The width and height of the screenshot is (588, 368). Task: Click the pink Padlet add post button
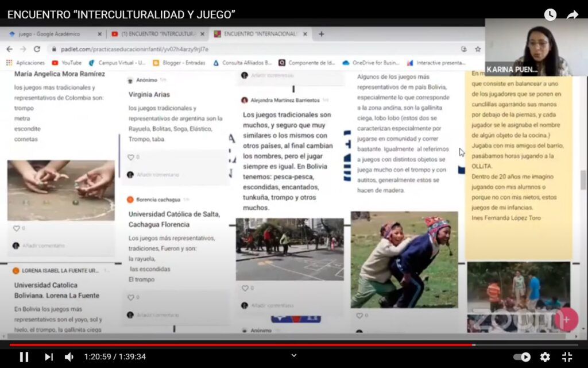(x=566, y=319)
